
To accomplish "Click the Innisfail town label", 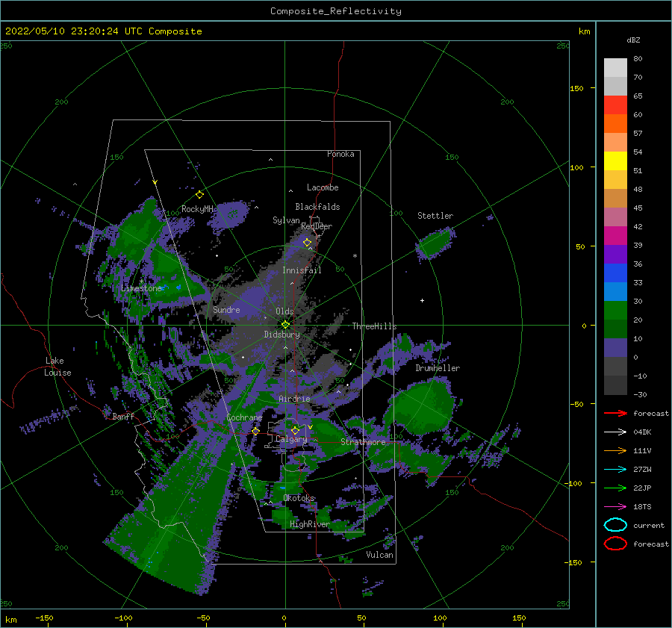I will (x=302, y=270).
